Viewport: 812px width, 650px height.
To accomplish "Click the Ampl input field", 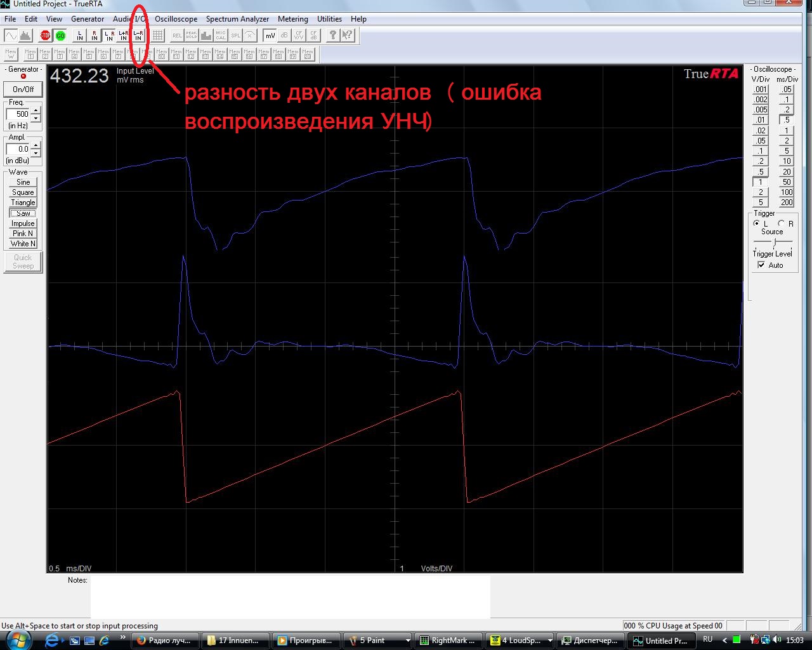I will (18, 149).
